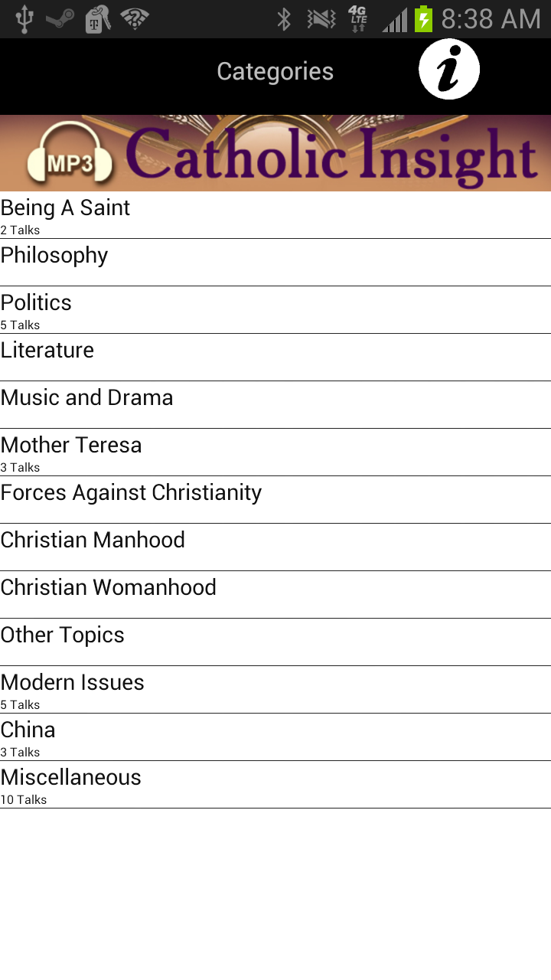The height and width of the screenshot is (980, 551).
Task: Tap the battery charging icon
Action: pos(423,19)
